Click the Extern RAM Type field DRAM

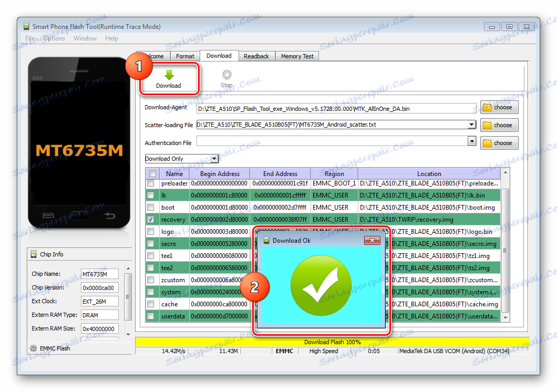tap(99, 315)
